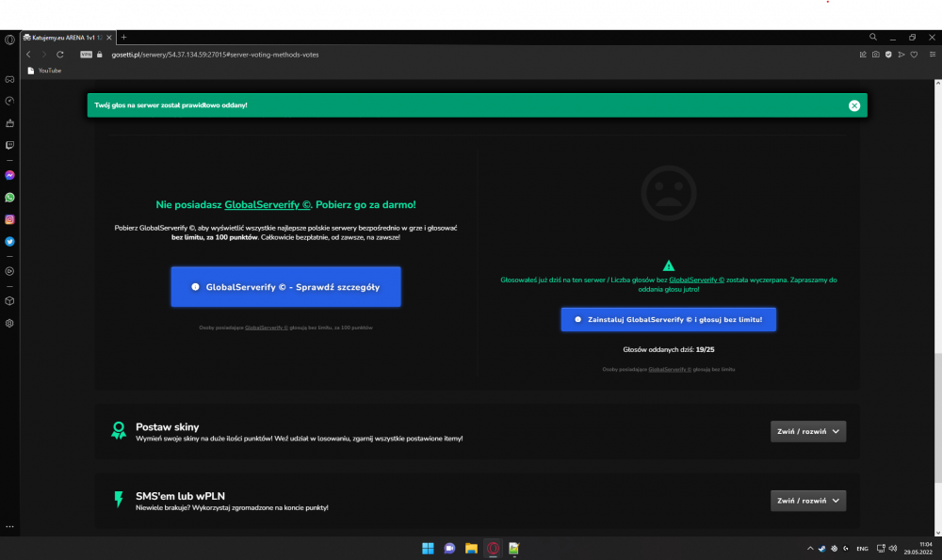The image size is (942, 560).
Task: Open the player icon in the sidebar
Action: point(9,271)
